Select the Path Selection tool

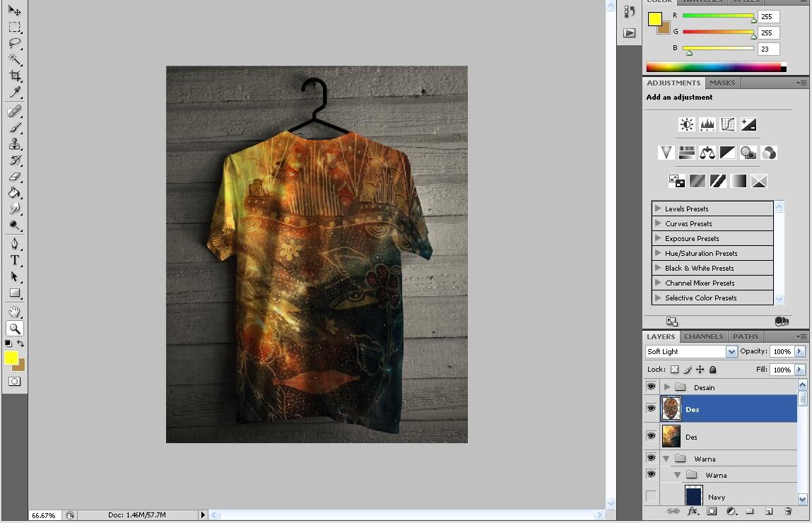[x=15, y=276]
